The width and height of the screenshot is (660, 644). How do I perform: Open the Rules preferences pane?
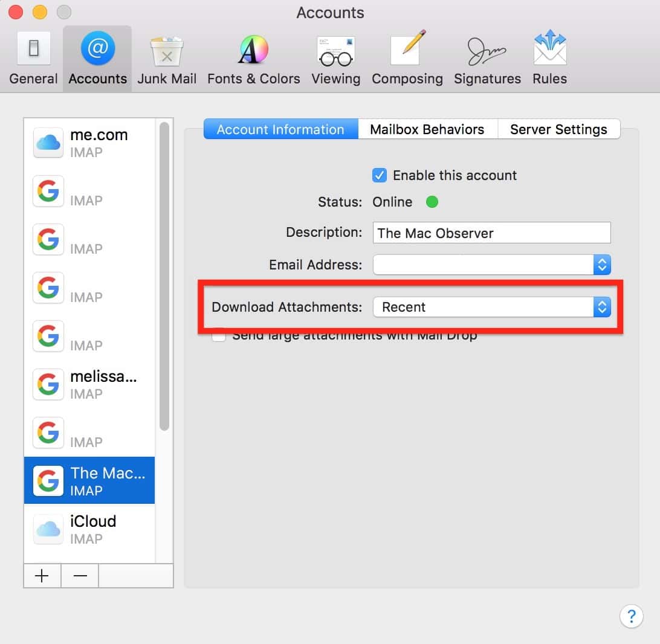pyautogui.click(x=549, y=59)
